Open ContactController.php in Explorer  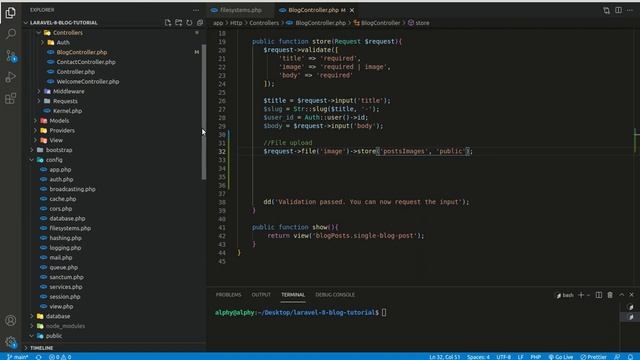click(86, 62)
